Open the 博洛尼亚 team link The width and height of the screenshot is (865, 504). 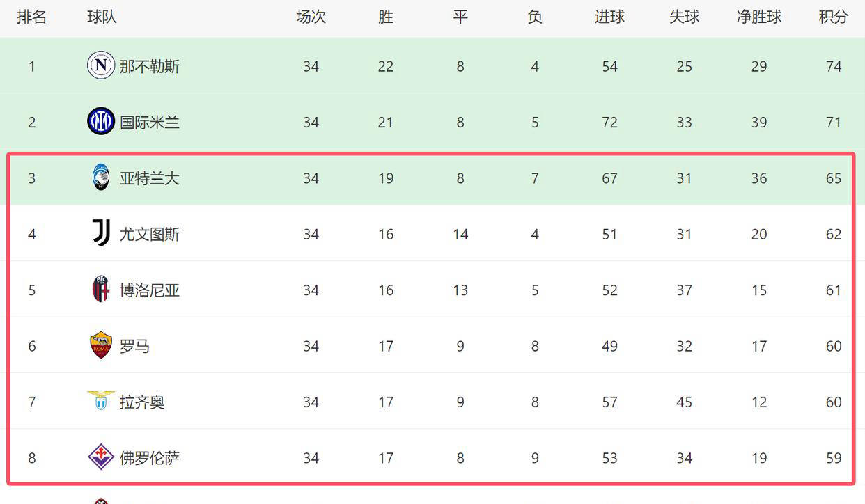tap(149, 290)
